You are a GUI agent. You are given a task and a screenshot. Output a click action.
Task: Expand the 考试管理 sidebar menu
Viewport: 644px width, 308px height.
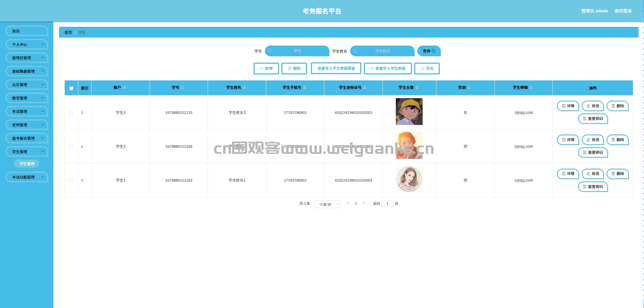coord(27,111)
